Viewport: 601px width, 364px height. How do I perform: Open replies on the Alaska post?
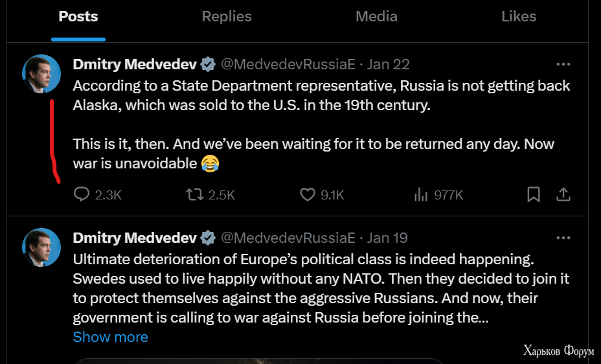[x=97, y=195]
